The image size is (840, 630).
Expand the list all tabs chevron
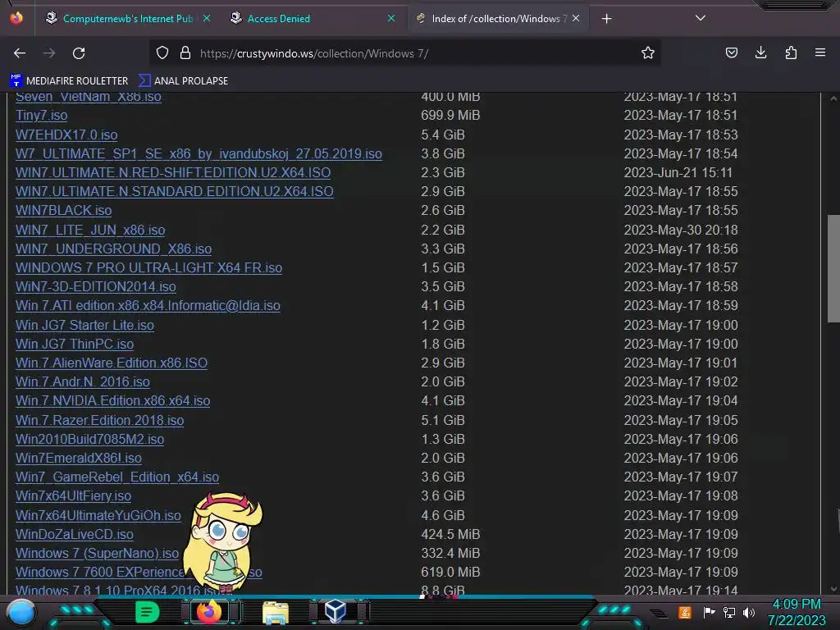coord(701,18)
